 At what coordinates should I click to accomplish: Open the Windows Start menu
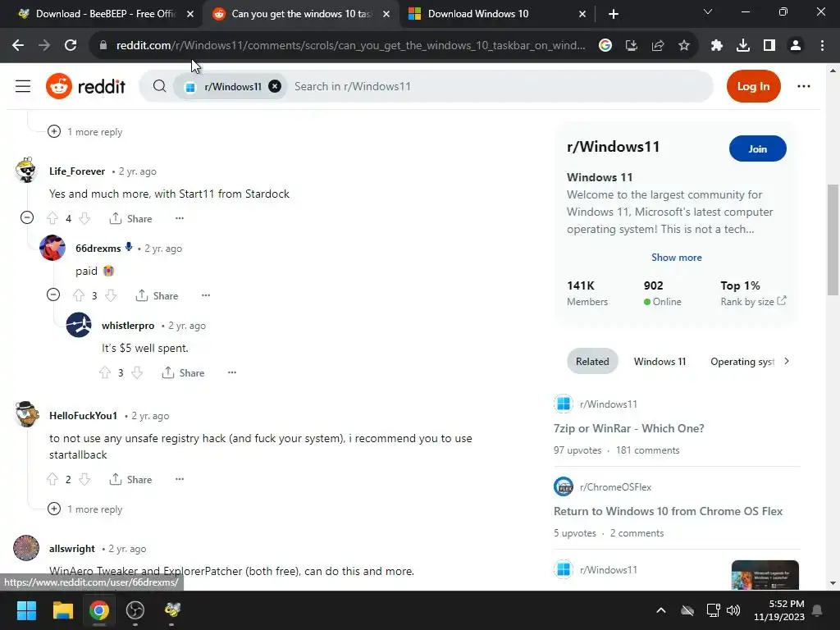[26, 610]
